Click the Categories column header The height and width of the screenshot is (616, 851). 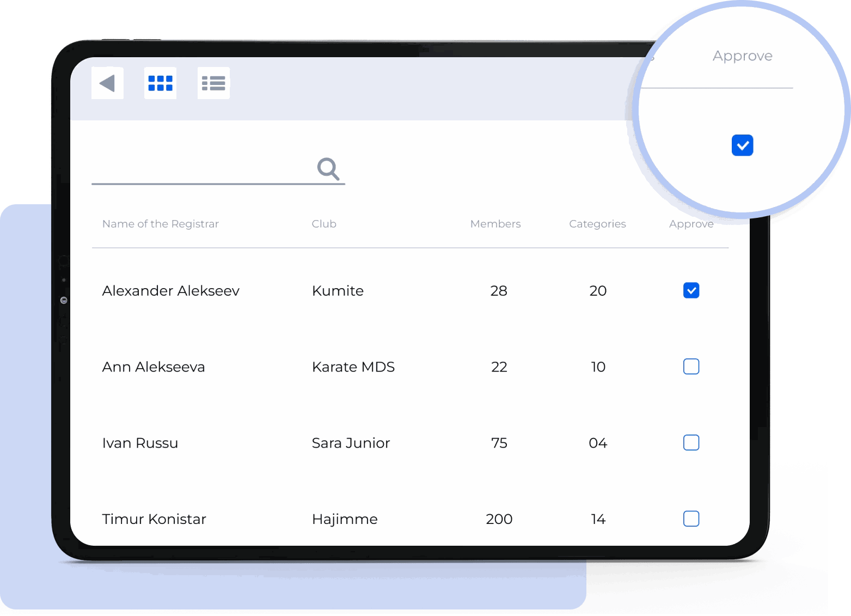(597, 224)
